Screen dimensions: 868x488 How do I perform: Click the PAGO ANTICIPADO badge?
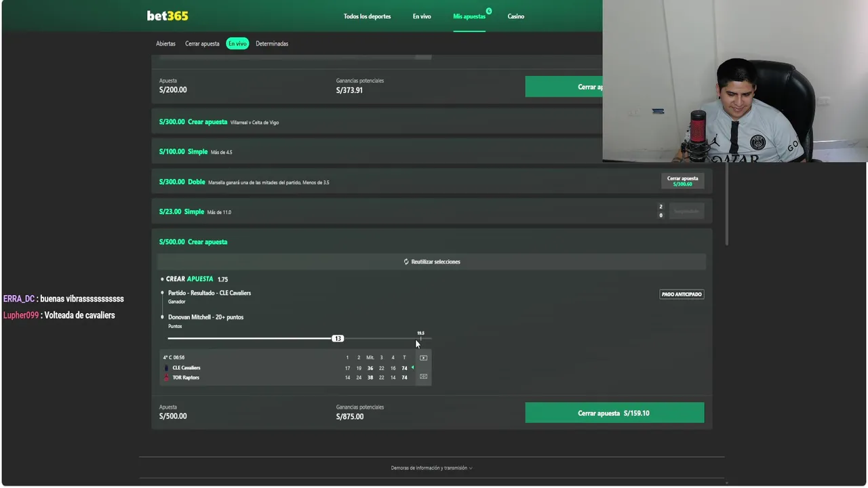(x=682, y=294)
